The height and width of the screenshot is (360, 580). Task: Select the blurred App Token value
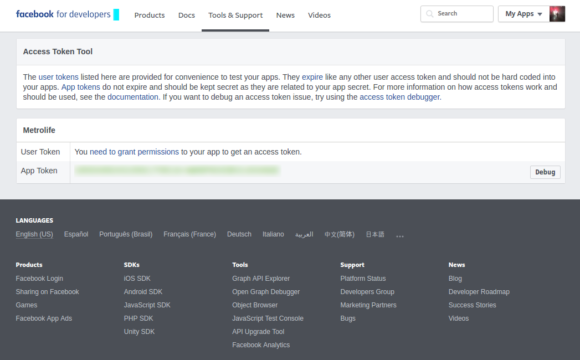click(177, 170)
